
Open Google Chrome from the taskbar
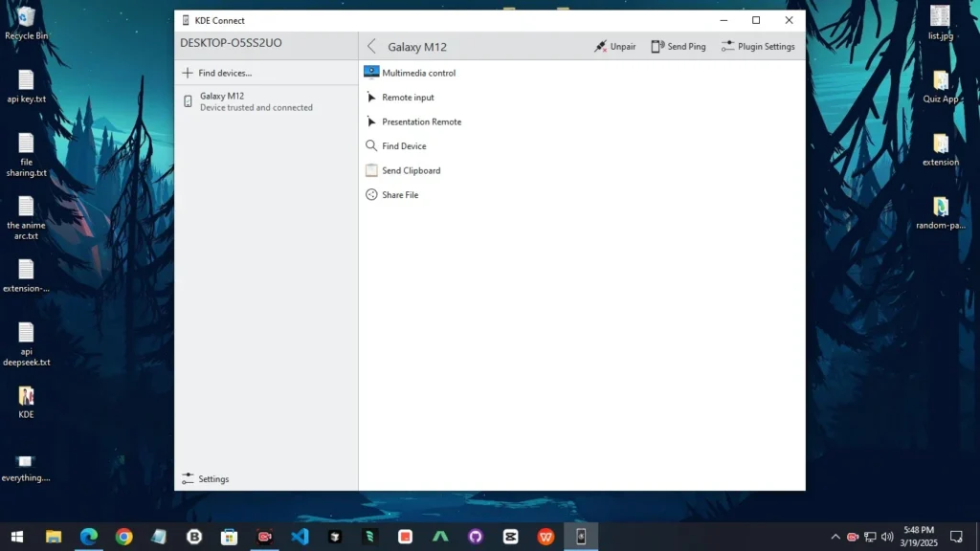[123, 537]
